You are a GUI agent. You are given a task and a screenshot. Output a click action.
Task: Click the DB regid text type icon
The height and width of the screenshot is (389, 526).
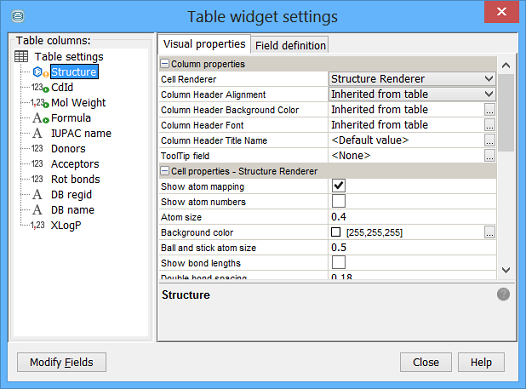(x=38, y=194)
